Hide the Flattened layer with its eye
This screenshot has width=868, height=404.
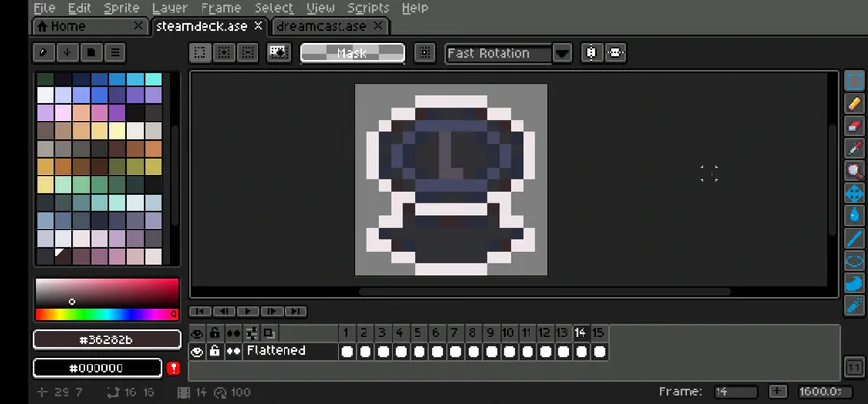(x=197, y=351)
